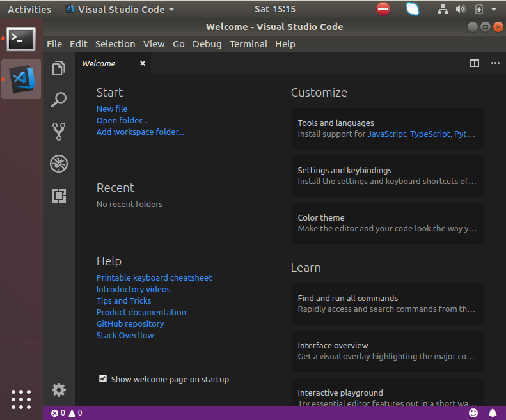
Task: Open the Manage gear icon
Action: (x=59, y=390)
